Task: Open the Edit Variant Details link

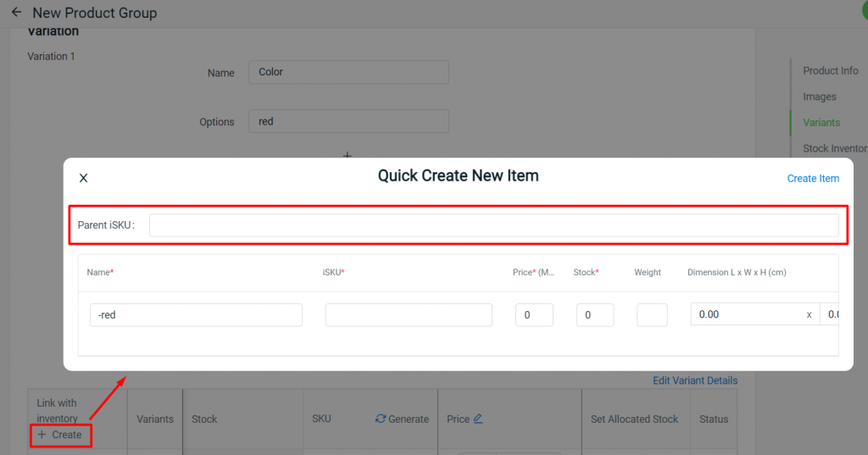Action: (x=695, y=380)
